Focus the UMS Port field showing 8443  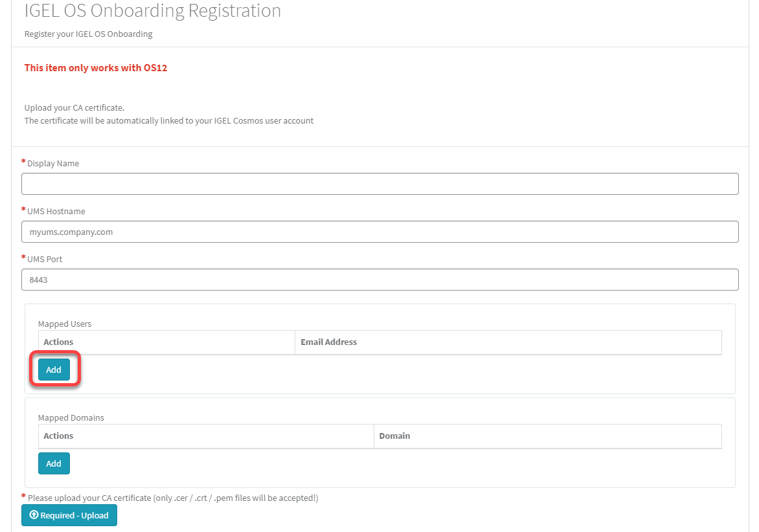pos(379,280)
